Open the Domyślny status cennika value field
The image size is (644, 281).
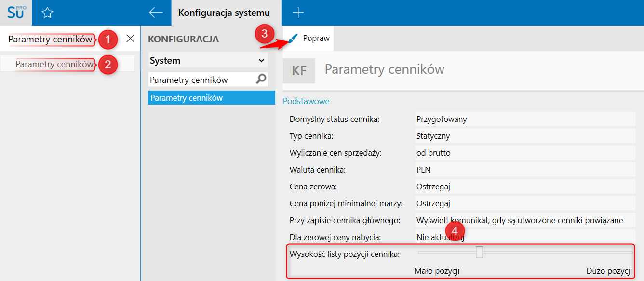pos(524,119)
